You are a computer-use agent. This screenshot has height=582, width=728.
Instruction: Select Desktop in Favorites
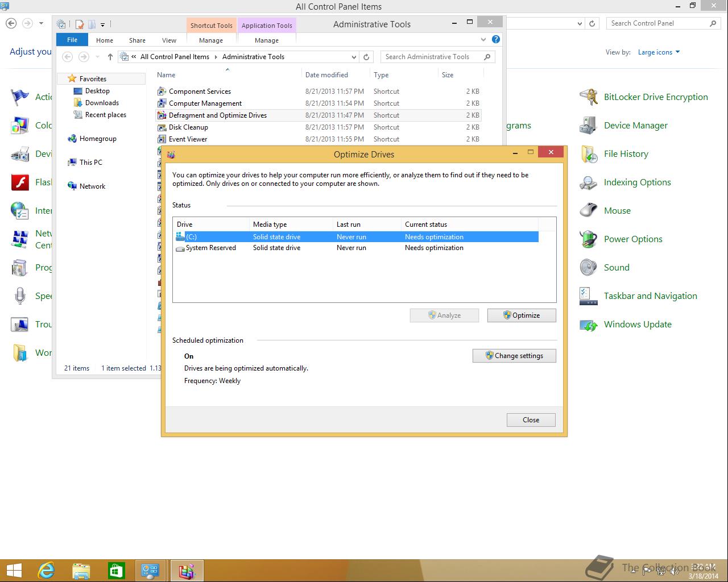tap(97, 91)
